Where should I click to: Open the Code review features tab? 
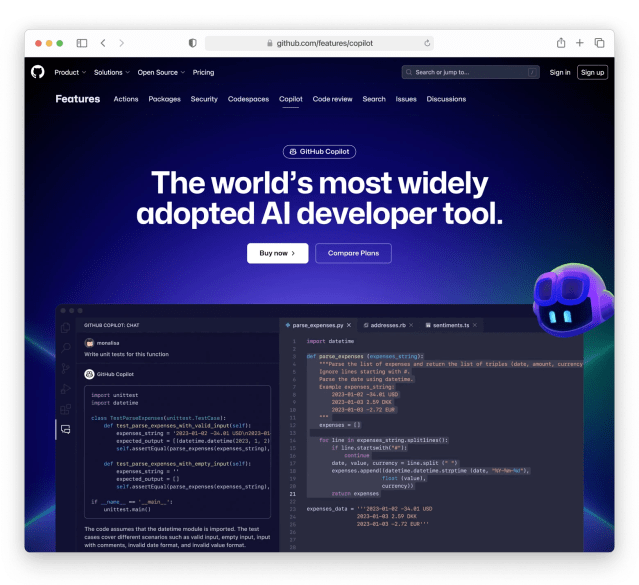click(333, 99)
